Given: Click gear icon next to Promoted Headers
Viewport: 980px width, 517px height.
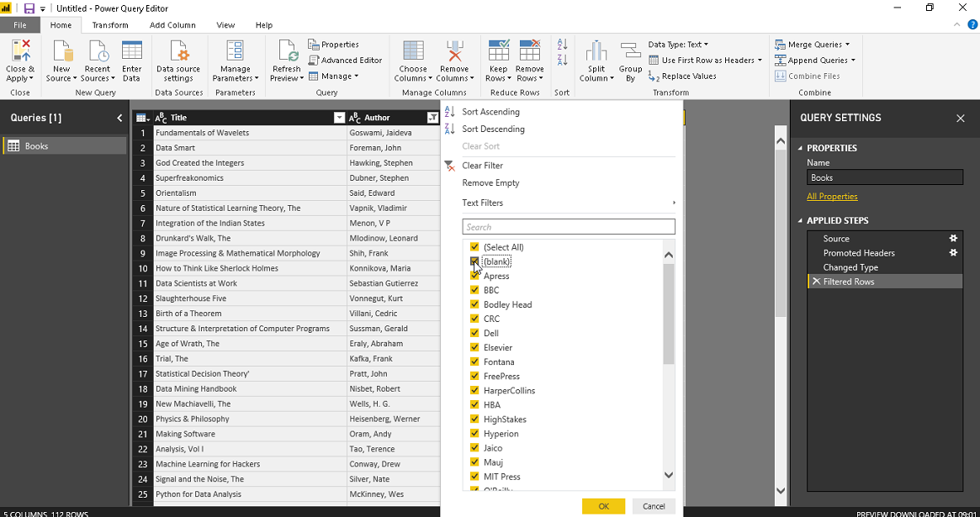Looking at the screenshot, I should pyautogui.click(x=953, y=253).
